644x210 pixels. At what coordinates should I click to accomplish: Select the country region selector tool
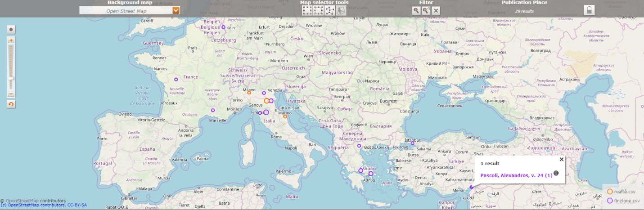click(341, 10)
